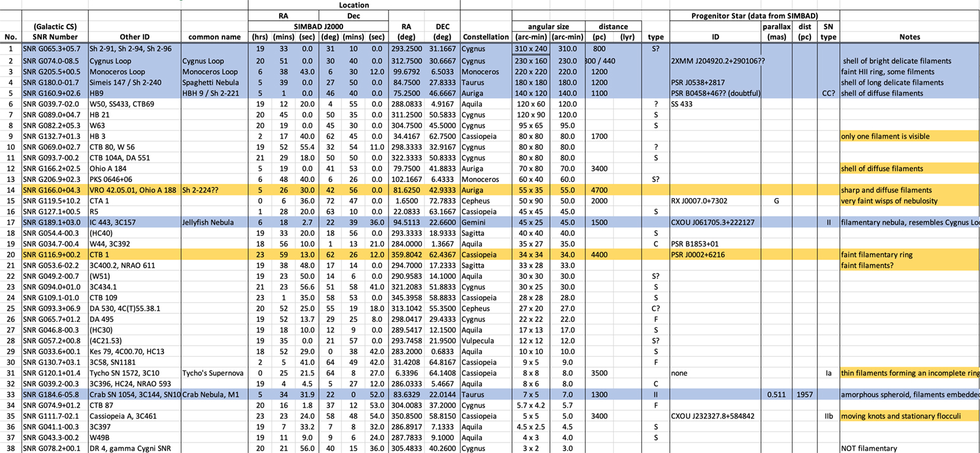980x453 pixels.
Task: Select cell HBH 9 / Sh 2-221
Action: pos(214,93)
